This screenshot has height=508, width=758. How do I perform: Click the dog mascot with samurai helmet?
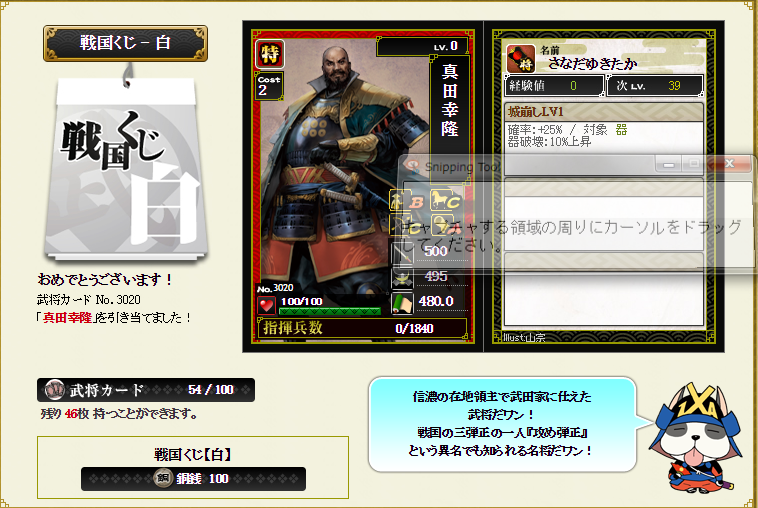coord(693,438)
